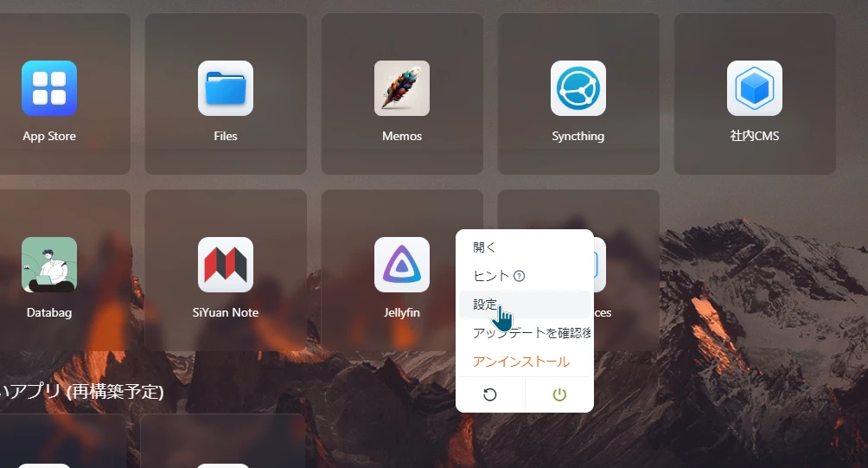The image size is (868, 468).
Task: Click the "Syncthing" text label
Action: coord(578,137)
